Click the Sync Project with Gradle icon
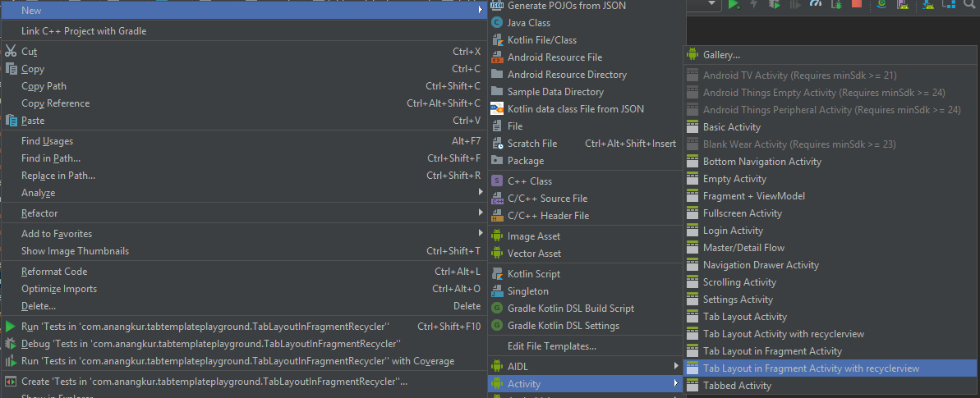This screenshot has height=398, width=980. pos(882,4)
